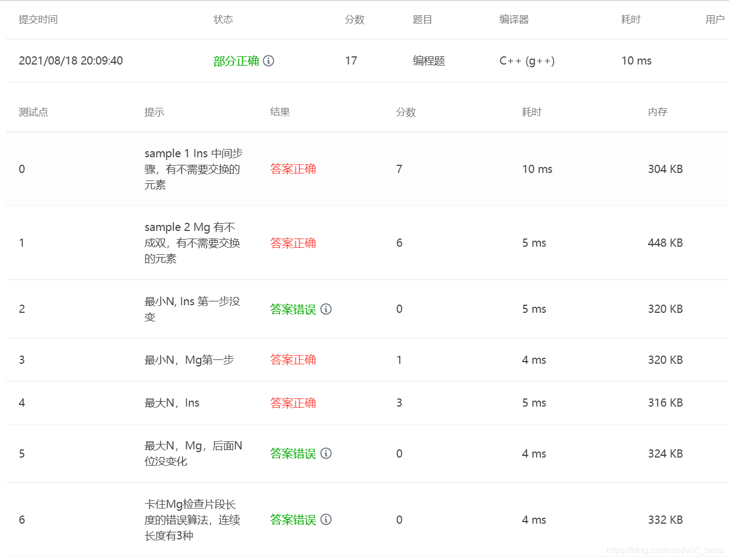Click the 题目 column header

[422, 20]
